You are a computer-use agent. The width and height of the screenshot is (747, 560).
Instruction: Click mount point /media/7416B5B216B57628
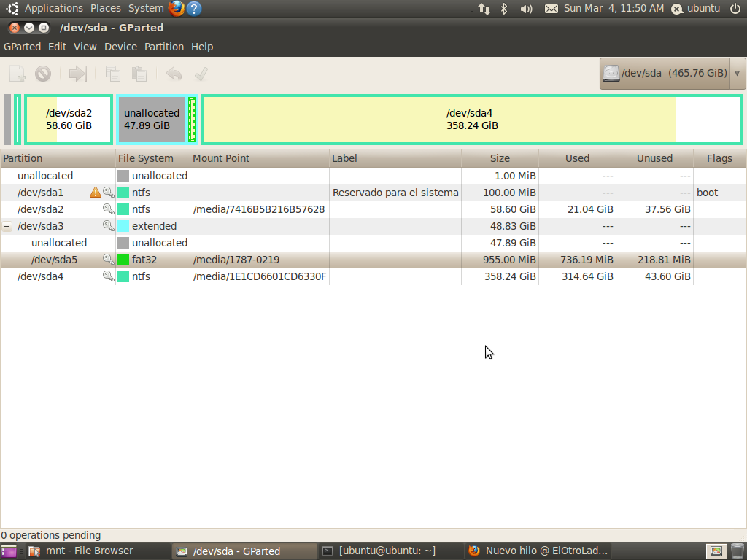click(259, 209)
